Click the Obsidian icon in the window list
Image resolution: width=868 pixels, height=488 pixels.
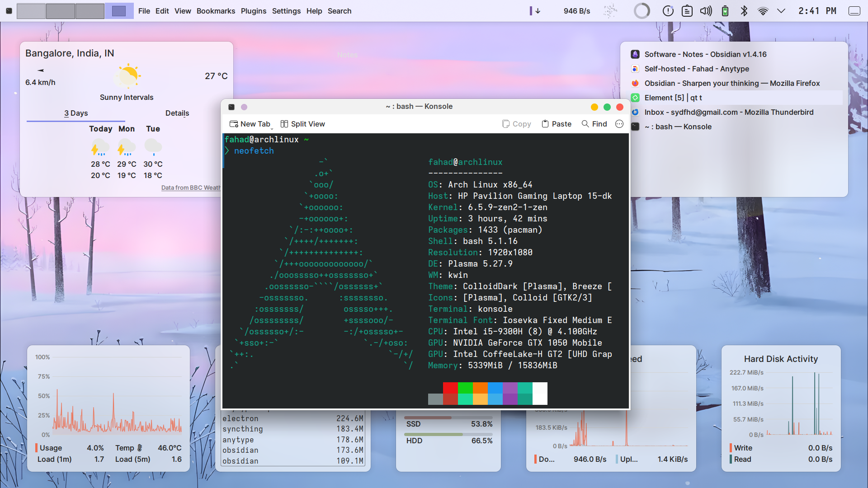tap(635, 54)
